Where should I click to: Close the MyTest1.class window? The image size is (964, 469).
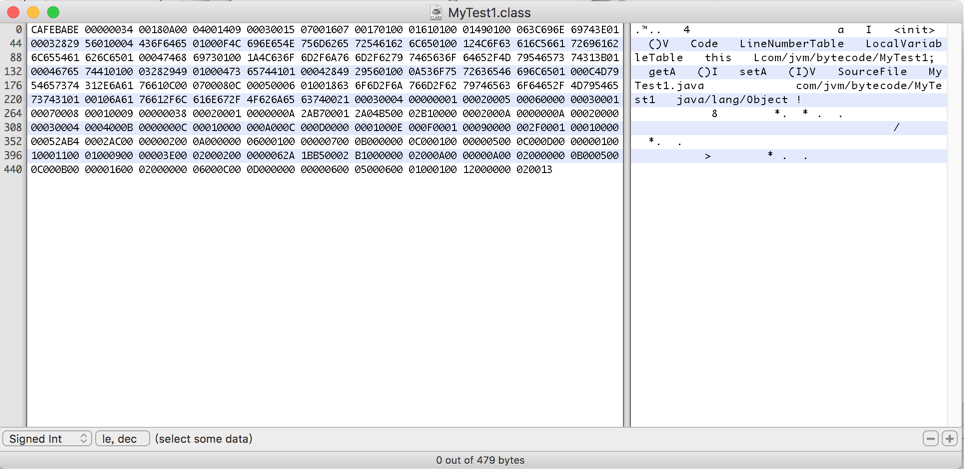[13, 12]
